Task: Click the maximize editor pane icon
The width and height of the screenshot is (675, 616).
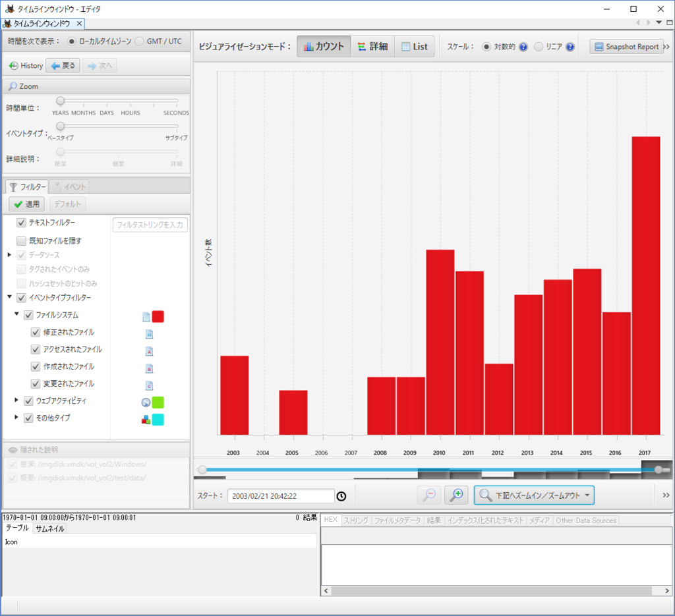Action: pos(670,22)
